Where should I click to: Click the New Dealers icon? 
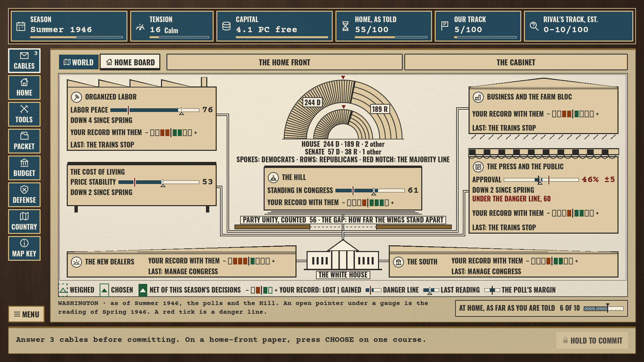(76, 262)
